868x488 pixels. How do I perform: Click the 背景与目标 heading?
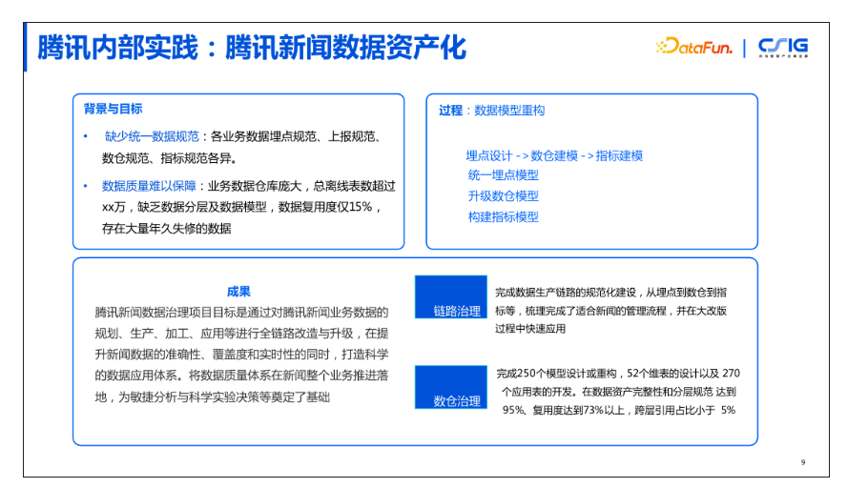(x=113, y=109)
